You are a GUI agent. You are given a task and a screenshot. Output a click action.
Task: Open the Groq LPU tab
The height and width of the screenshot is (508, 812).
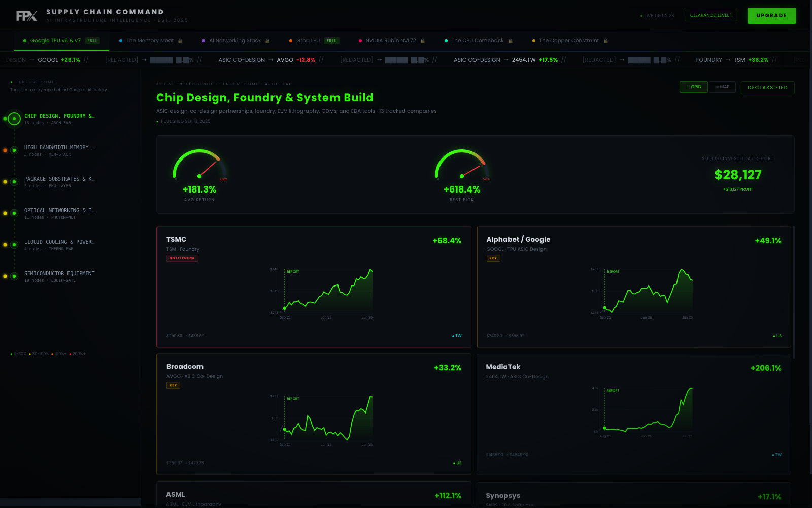click(314, 41)
